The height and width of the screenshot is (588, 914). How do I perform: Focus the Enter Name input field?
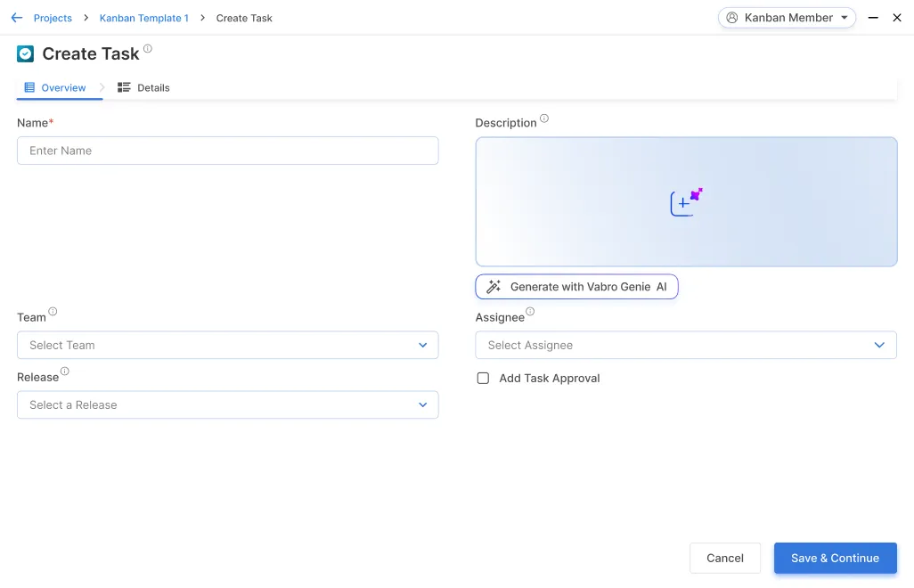227,151
